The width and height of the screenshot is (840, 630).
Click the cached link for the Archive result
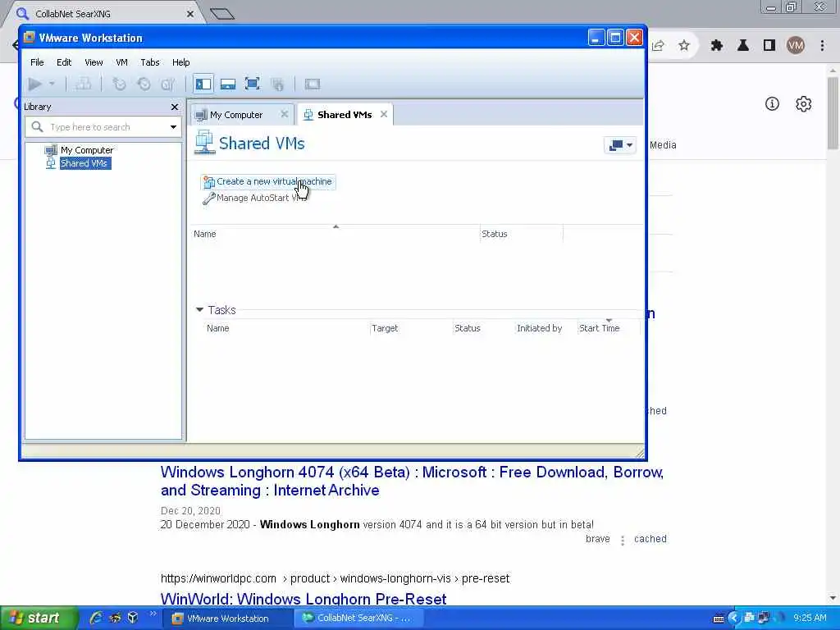click(651, 539)
